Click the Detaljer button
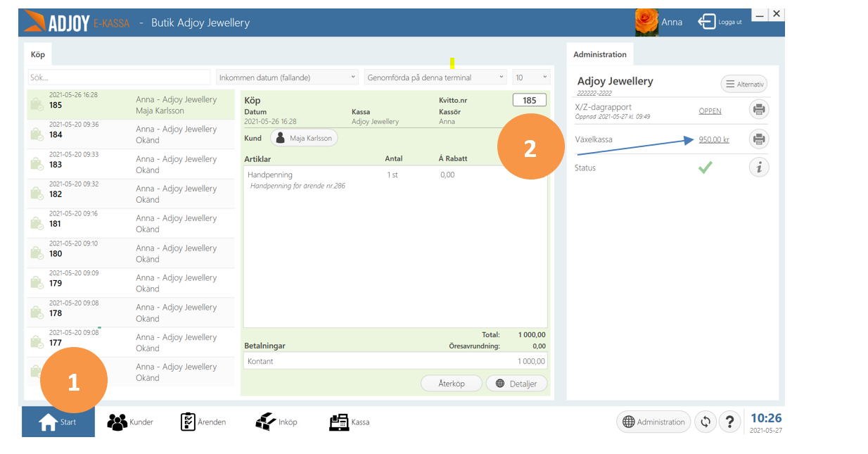 [516, 384]
